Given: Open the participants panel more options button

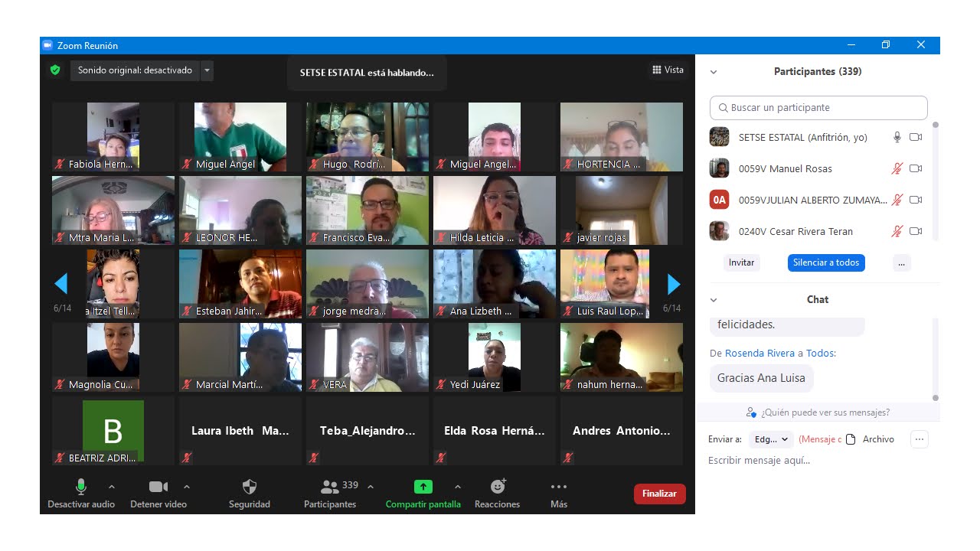Looking at the screenshot, I should [901, 262].
